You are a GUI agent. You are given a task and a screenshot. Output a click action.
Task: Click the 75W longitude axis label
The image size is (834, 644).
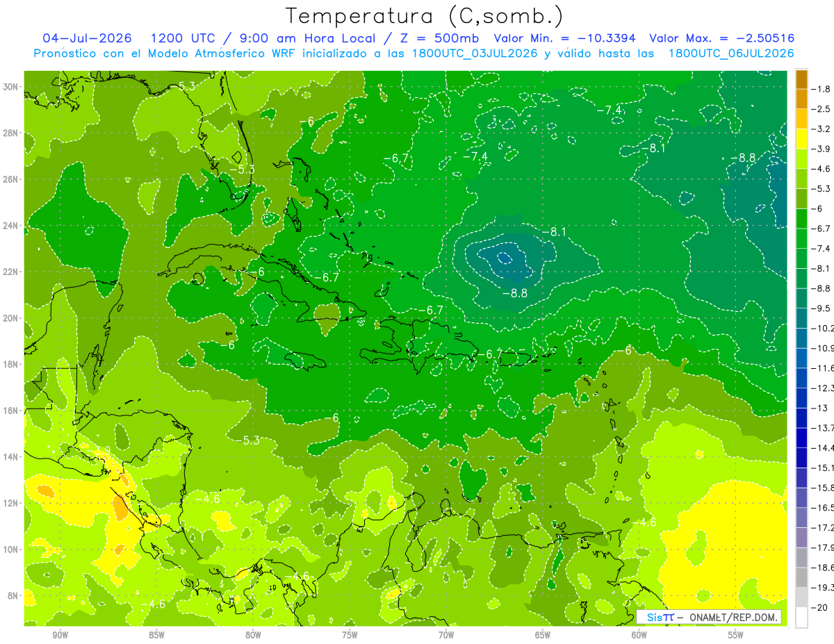click(350, 635)
